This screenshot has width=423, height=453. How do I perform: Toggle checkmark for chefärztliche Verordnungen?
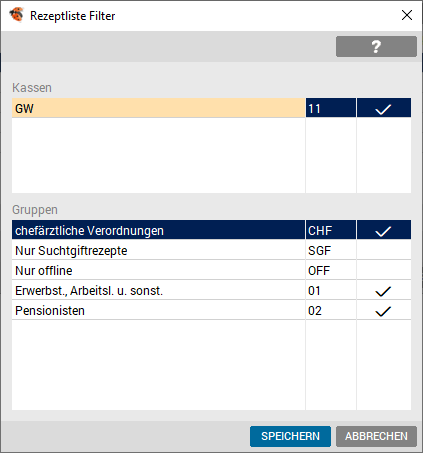click(x=383, y=230)
